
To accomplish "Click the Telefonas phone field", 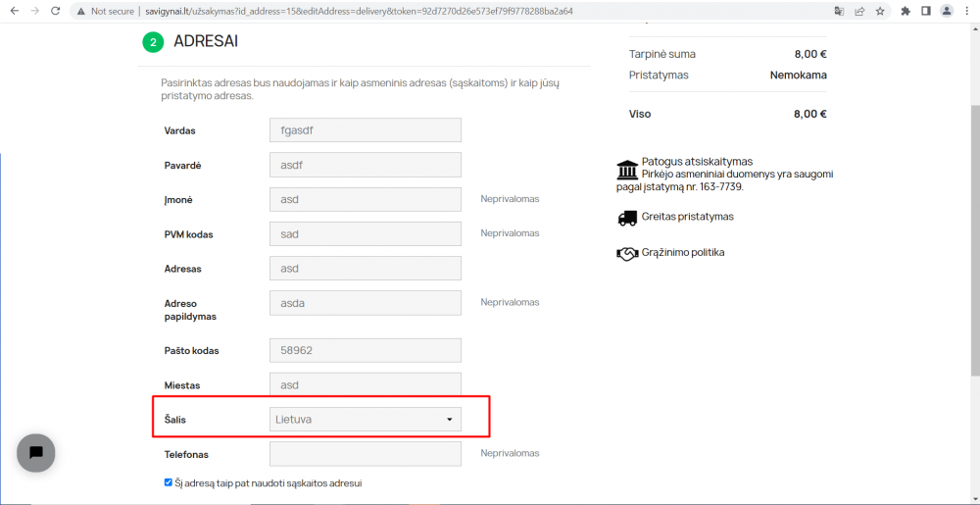I will (366, 454).
